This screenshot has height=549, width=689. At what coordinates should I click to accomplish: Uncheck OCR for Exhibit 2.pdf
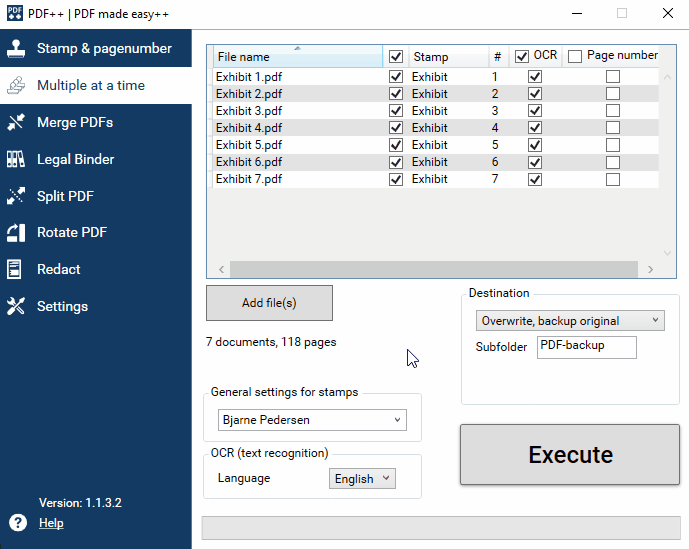535,94
